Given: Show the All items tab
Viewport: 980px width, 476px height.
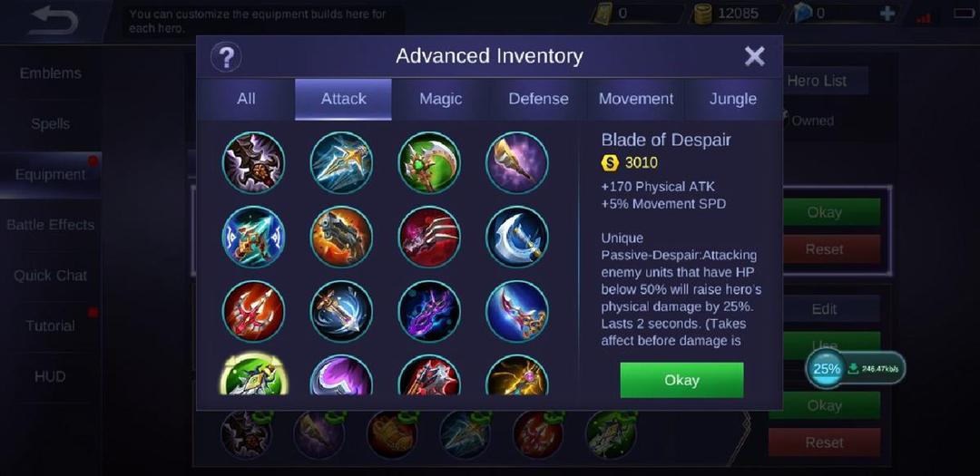Looking at the screenshot, I should [x=246, y=99].
